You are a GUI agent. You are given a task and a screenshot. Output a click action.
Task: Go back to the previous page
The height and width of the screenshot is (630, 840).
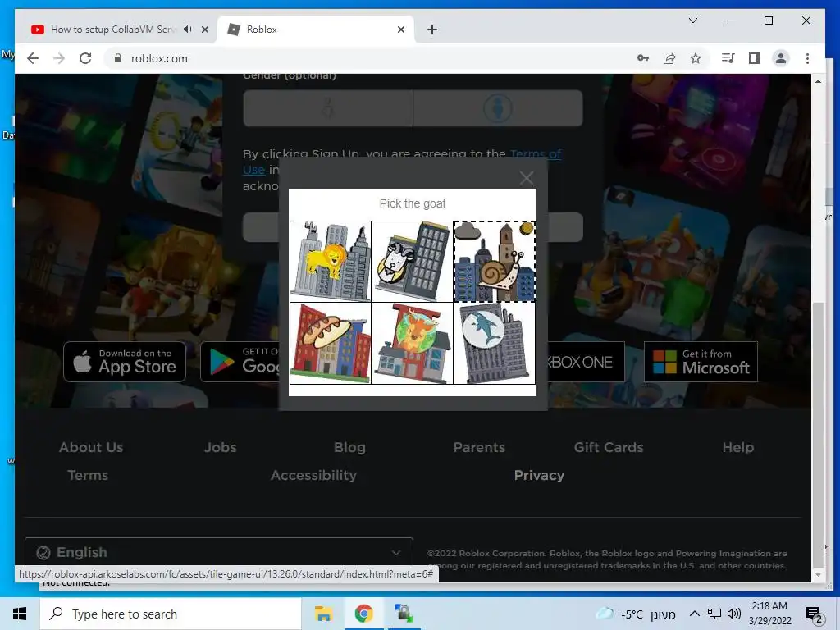coord(33,58)
